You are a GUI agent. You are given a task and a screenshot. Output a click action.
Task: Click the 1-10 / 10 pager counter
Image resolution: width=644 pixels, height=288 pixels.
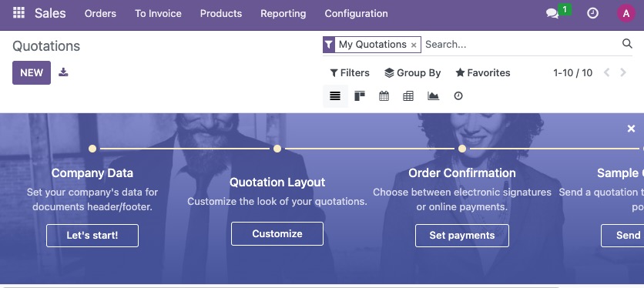click(572, 72)
